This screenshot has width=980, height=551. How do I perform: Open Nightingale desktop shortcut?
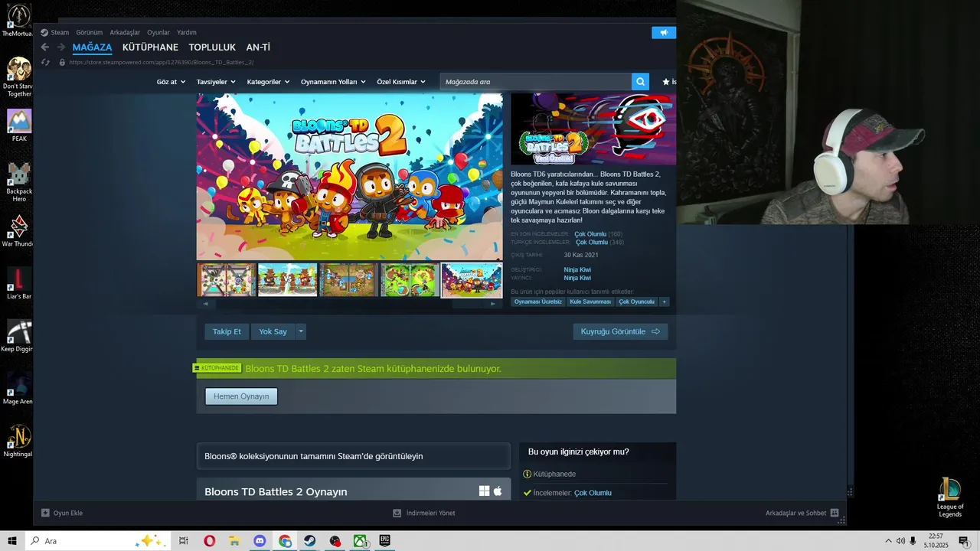18,441
